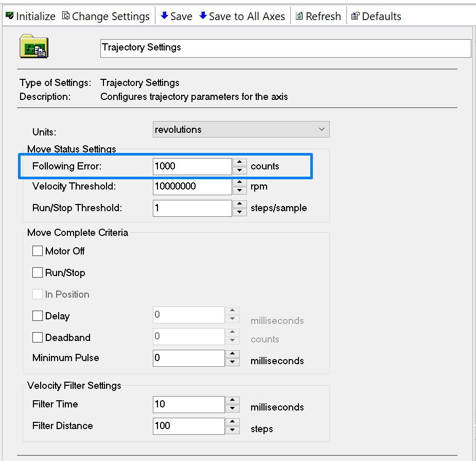Click the Trajectory Settings folder icon

point(33,46)
